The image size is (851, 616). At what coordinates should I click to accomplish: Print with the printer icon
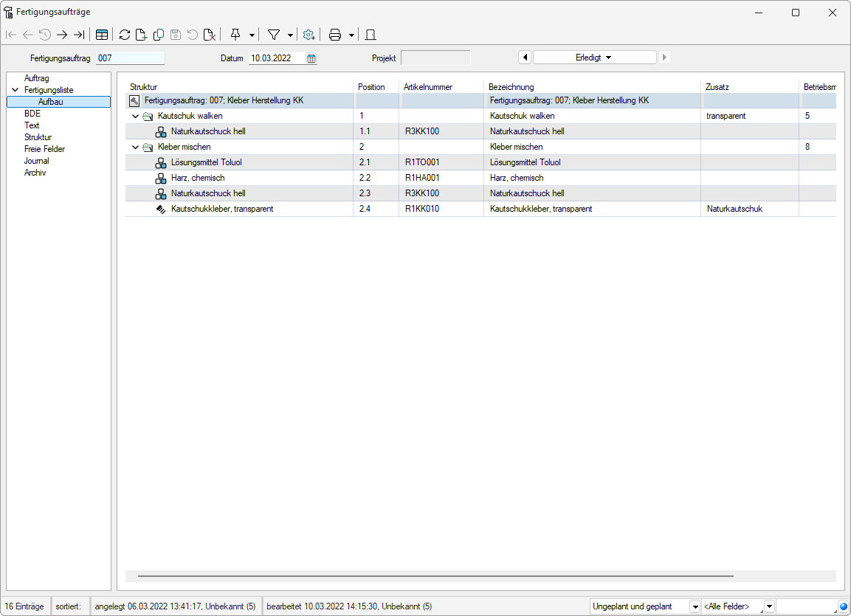coord(335,35)
